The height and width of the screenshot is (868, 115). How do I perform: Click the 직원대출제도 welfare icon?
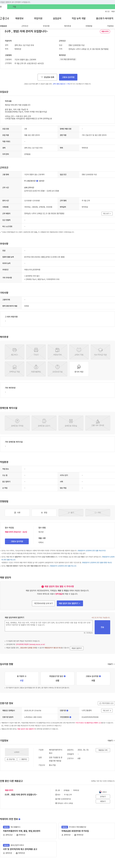coord(36,369)
